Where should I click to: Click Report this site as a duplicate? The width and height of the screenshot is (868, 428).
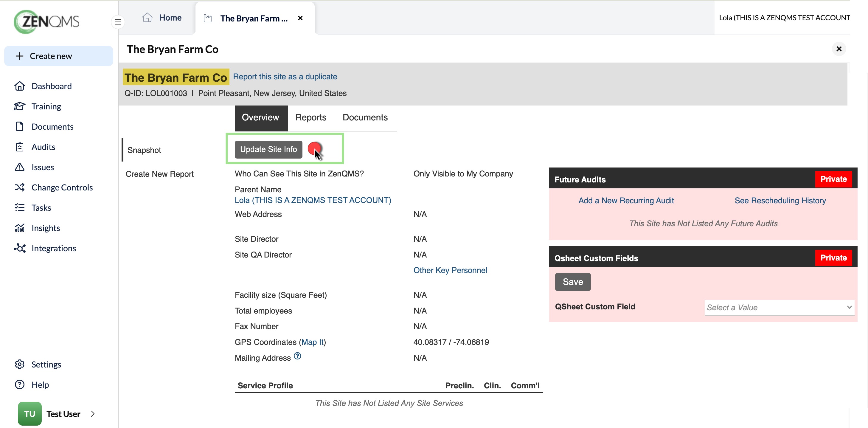point(285,77)
